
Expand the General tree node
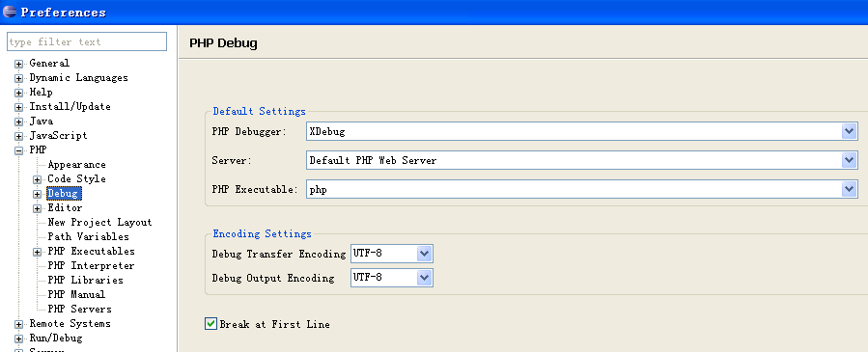[18, 64]
